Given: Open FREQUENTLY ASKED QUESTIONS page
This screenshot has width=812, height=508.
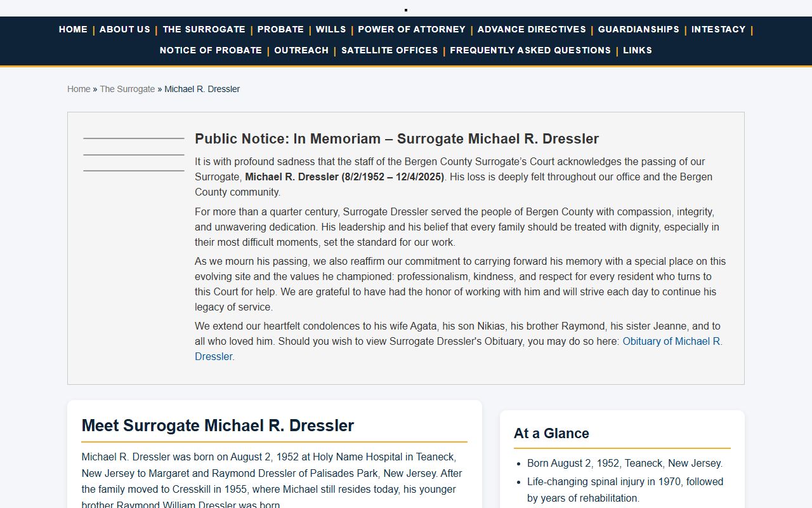Looking at the screenshot, I should (530, 50).
